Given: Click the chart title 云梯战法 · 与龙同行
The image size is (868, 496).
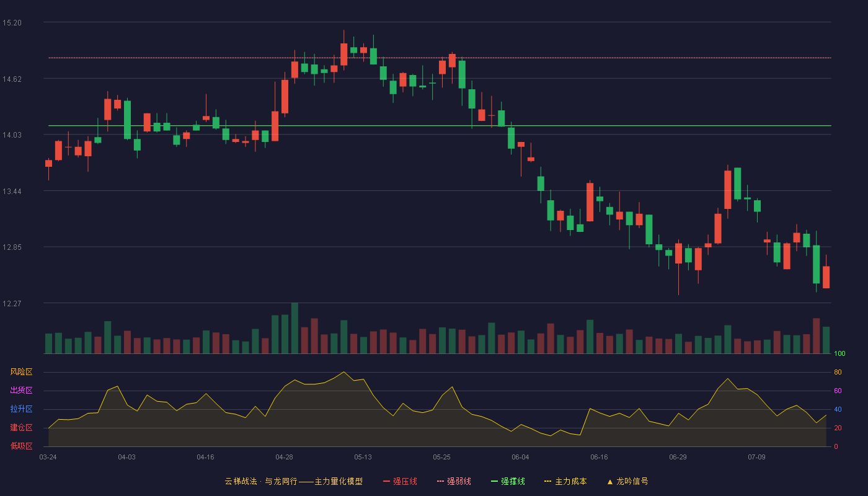Looking at the screenshot, I should point(260,481).
